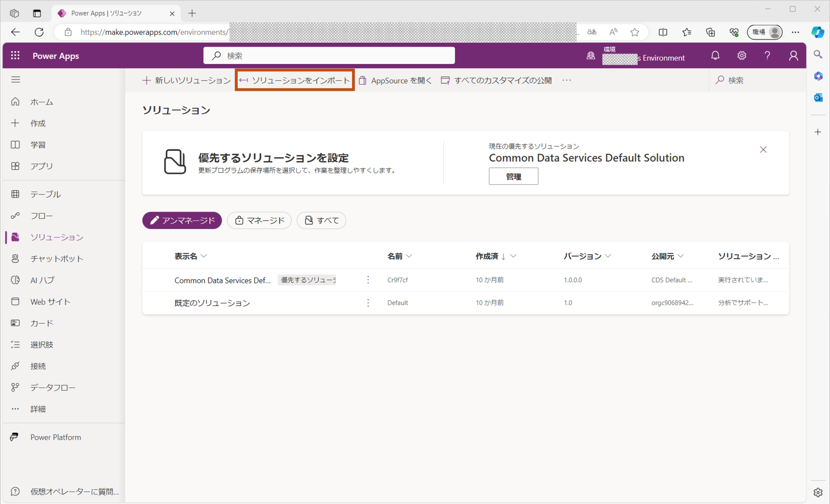Sort by 表示名 column header
Viewport: 830px width, 504px height.
191,256
